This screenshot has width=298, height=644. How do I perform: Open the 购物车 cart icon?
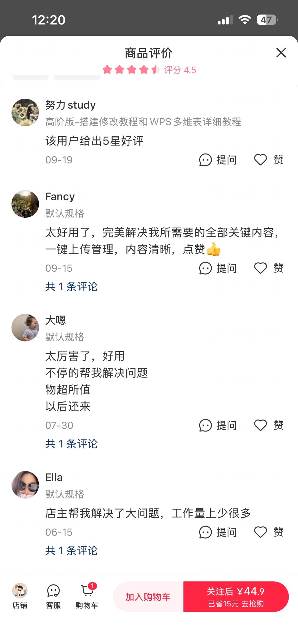click(87, 596)
